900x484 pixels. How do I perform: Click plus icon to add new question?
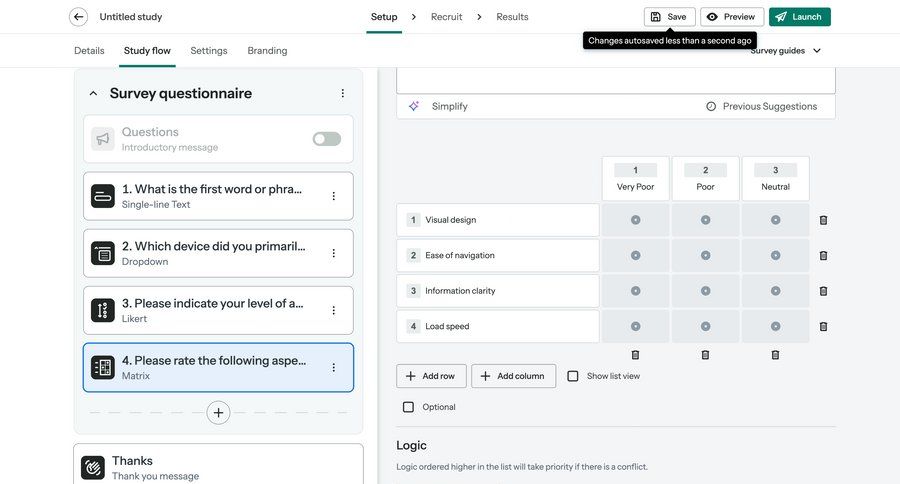(x=218, y=412)
